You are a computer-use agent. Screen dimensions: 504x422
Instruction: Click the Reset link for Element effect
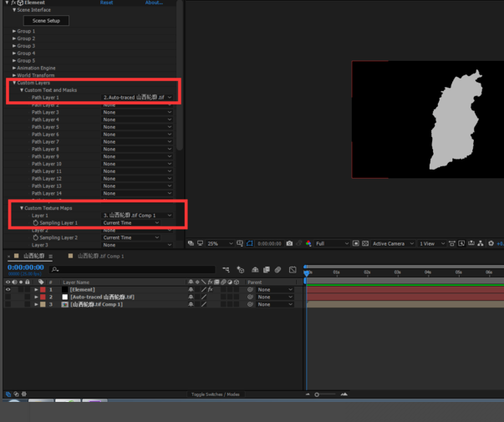click(106, 3)
